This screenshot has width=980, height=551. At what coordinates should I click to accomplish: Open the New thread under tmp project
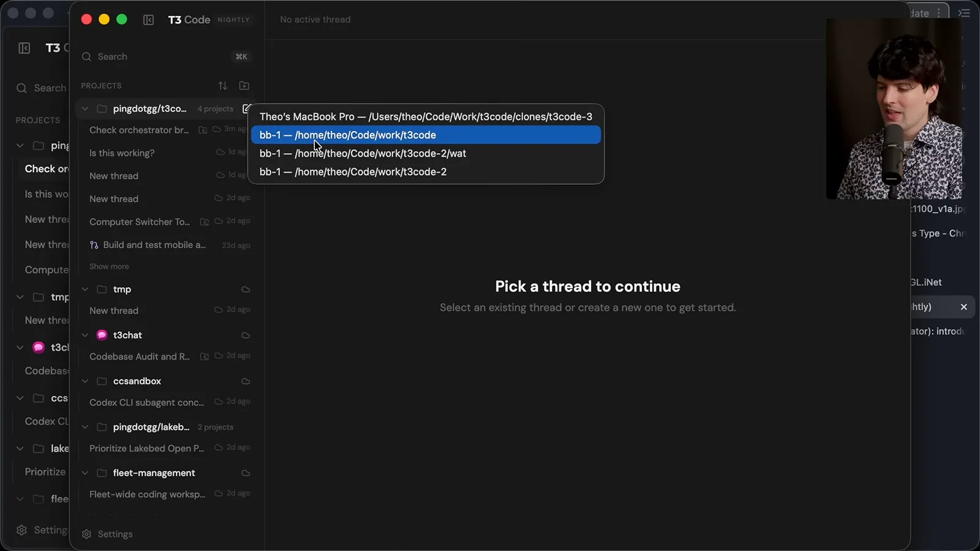pos(114,310)
